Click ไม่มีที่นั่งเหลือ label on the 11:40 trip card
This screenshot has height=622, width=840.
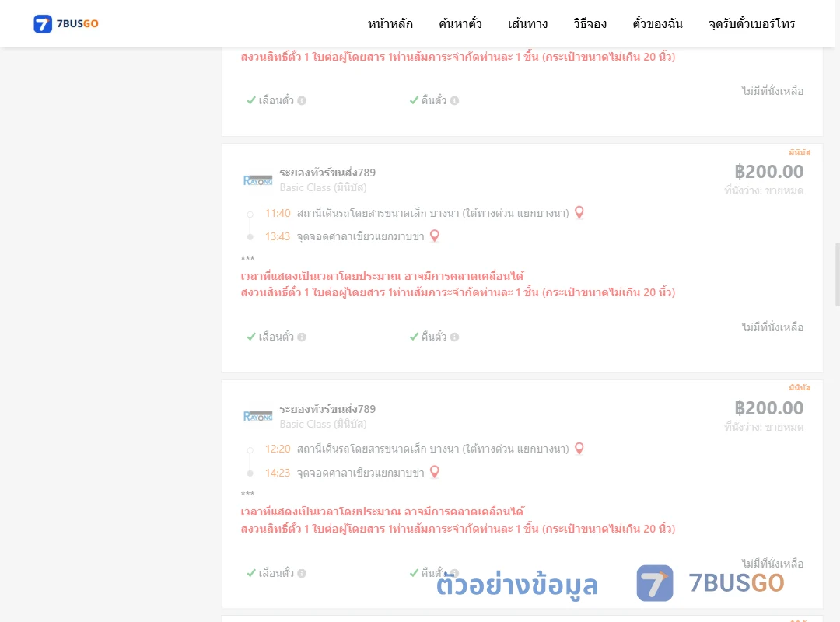(772, 327)
